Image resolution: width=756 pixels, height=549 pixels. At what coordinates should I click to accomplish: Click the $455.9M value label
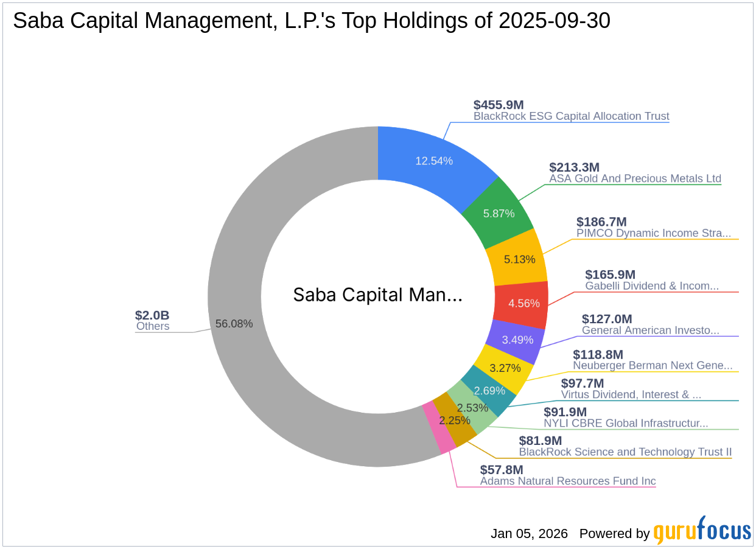498,105
